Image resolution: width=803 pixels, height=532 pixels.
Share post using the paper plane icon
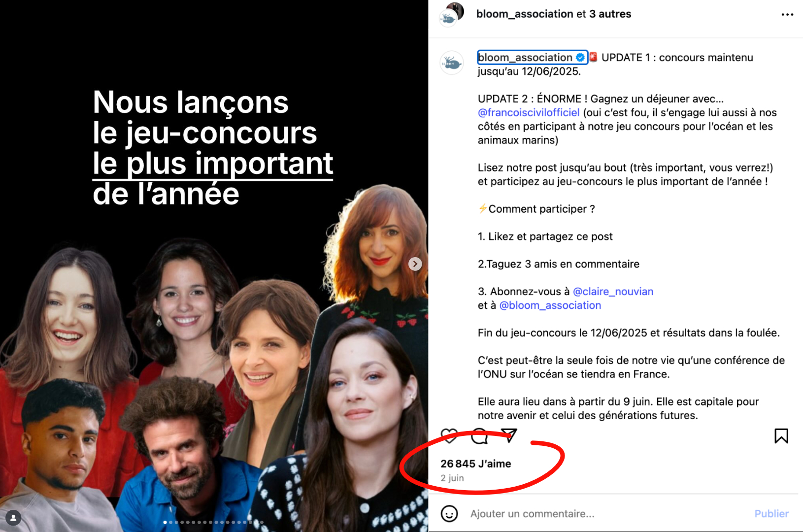[508, 435]
